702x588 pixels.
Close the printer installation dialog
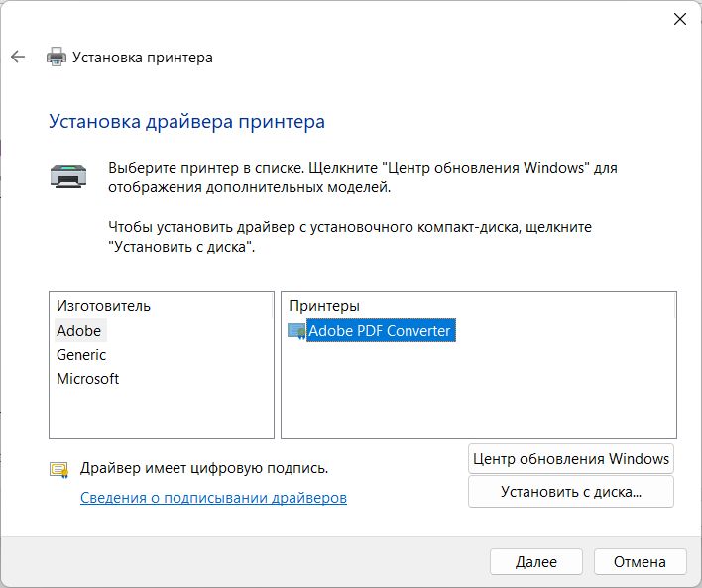coord(679,19)
